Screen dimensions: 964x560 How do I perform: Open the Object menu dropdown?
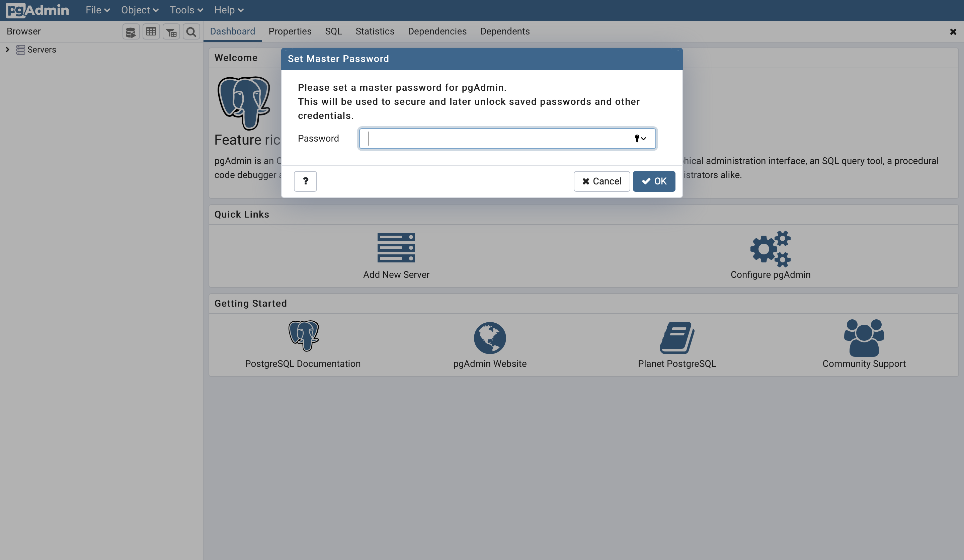click(139, 10)
